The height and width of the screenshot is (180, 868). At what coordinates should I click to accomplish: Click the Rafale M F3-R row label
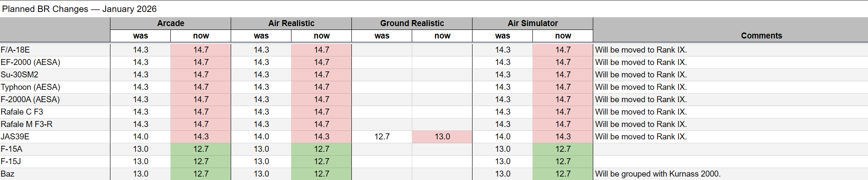point(27,124)
